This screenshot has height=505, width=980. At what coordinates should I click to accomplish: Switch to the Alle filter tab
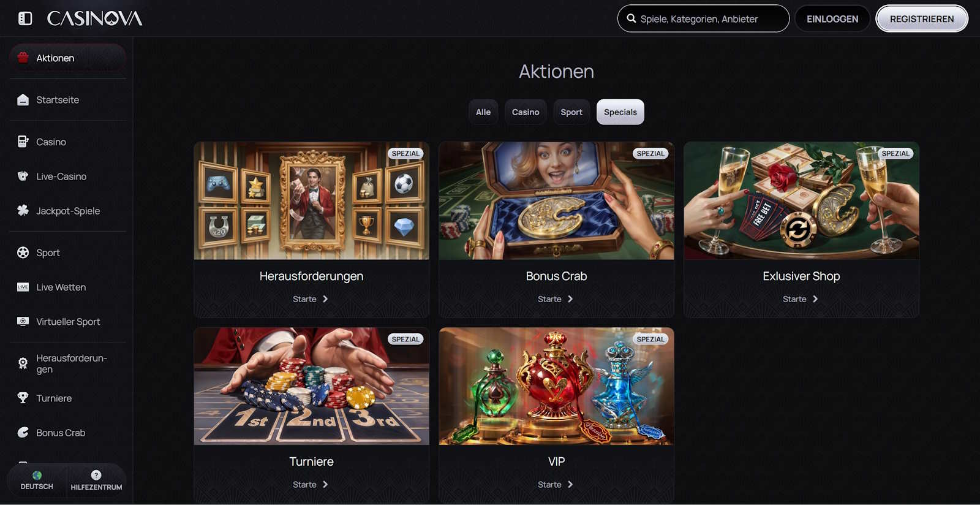483,112
